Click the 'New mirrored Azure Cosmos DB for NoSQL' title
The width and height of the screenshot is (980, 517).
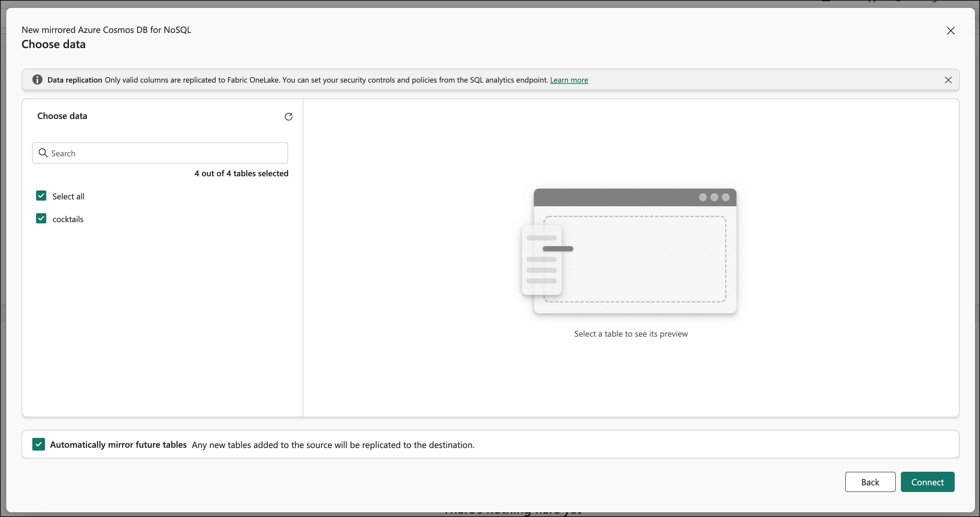(106, 30)
